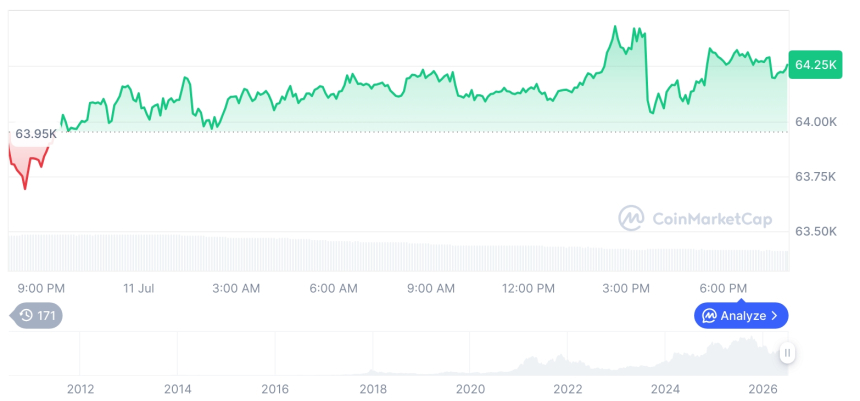860x401 pixels.
Task: Click the 64.00K price axis label
Action: pos(816,122)
